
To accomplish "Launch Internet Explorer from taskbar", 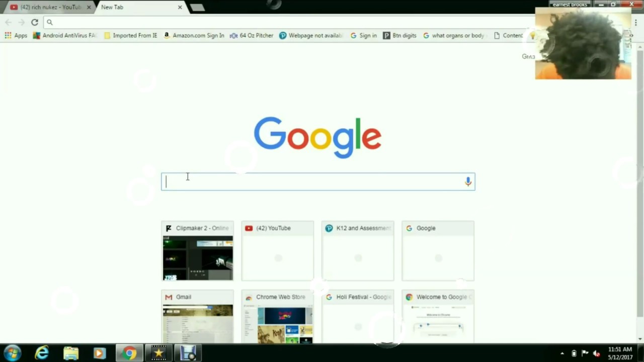I will pos(42,353).
